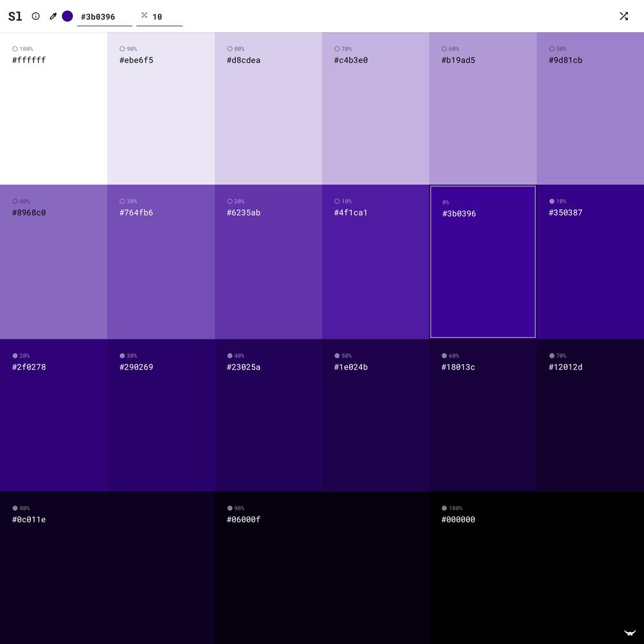
Task: Choose the #c4b3e0 tint swatch
Action: coord(376,108)
